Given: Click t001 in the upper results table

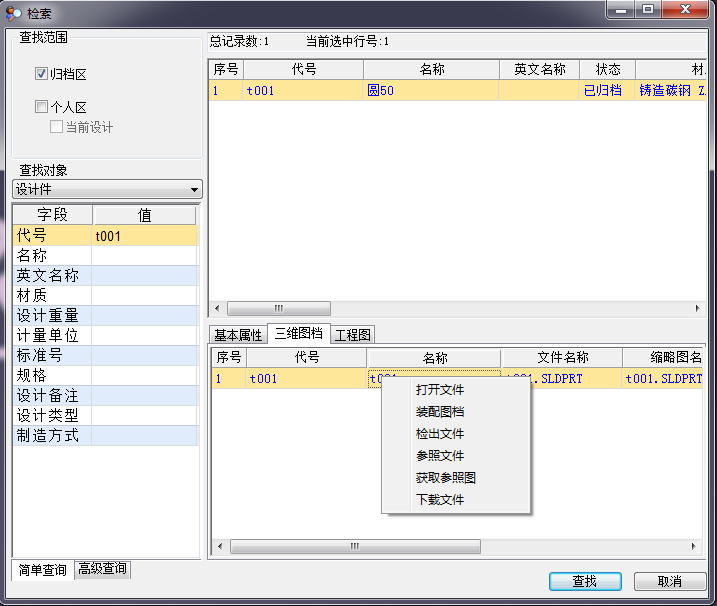Looking at the screenshot, I should [303, 91].
